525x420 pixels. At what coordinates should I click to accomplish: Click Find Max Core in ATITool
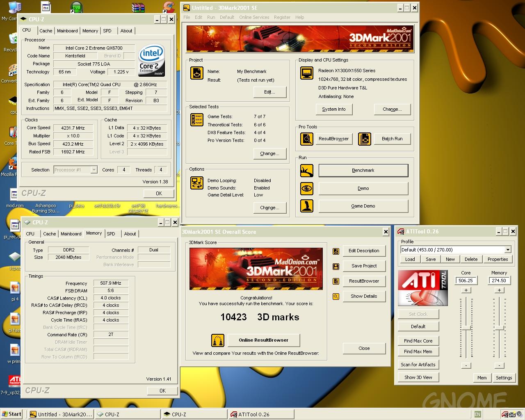click(x=418, y=341)
